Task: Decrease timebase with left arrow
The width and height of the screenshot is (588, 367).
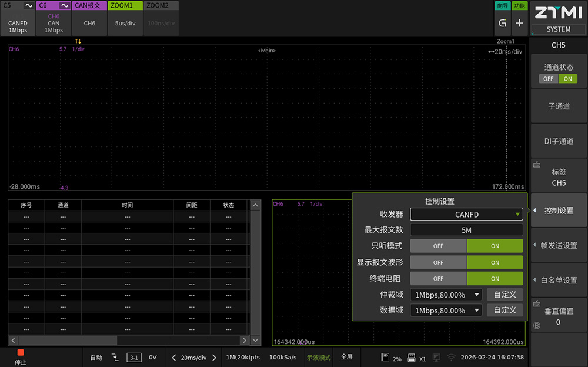Action: 173,357
